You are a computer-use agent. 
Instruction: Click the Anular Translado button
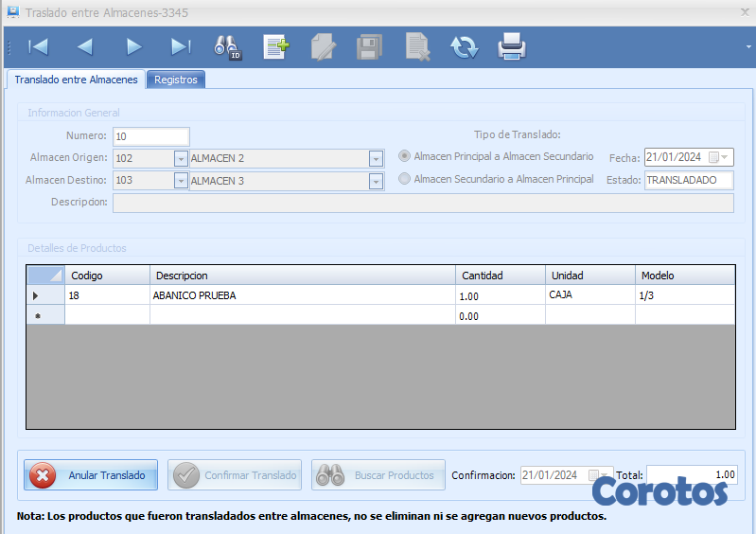(x=93, y=475)
